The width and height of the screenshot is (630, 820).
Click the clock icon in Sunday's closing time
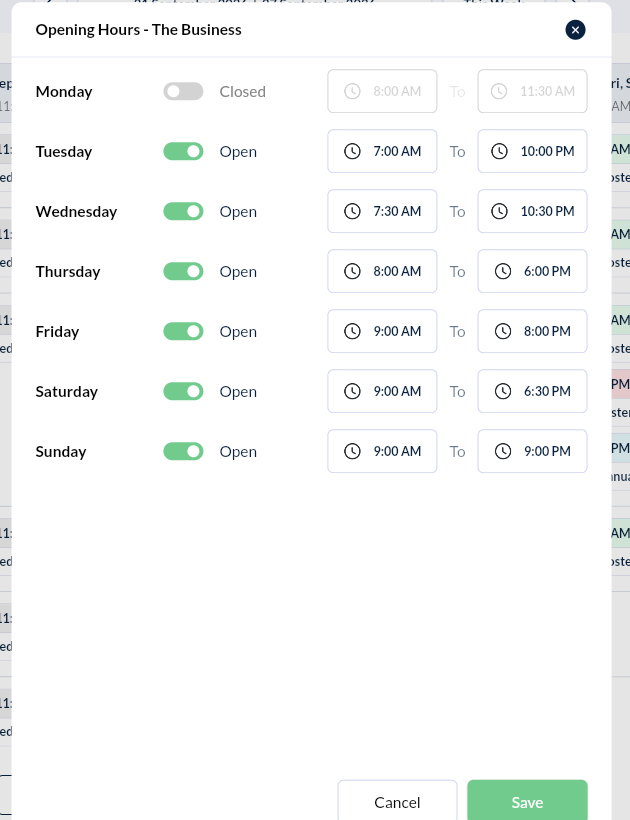pos(503,451)
